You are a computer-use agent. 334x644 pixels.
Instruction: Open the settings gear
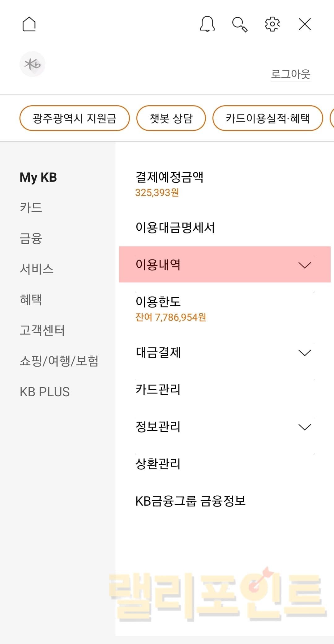point(272,24)
